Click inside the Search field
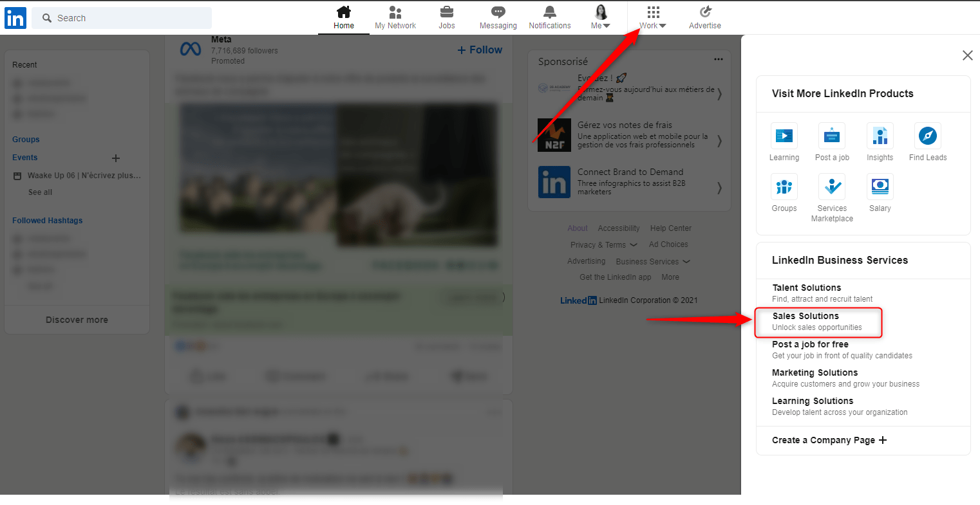The height and width of the screenshot is (505, 980). [x=121, y=17]
